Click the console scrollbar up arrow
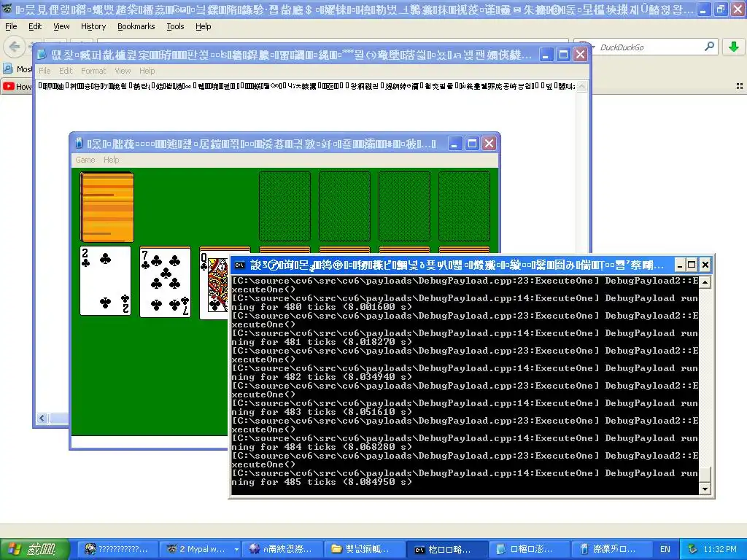Viewport: 747px width, 560px height. pyautogui.click(x=705, y=282)
